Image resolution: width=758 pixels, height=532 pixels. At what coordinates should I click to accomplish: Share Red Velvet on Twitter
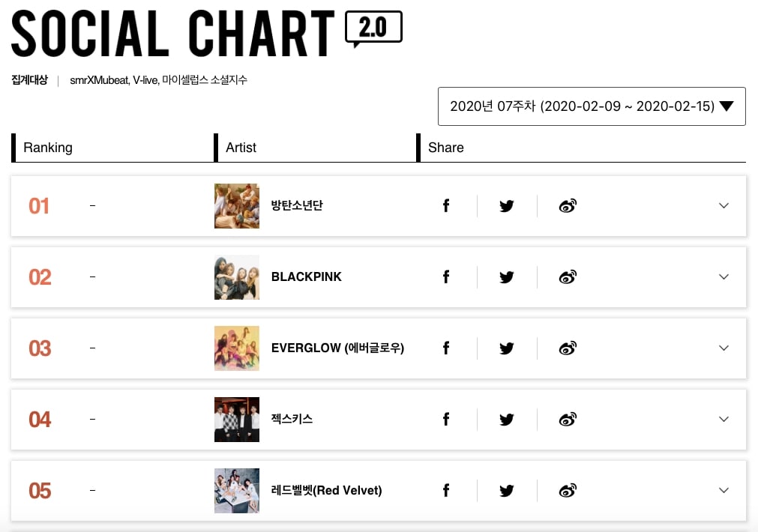click(507, 491)
